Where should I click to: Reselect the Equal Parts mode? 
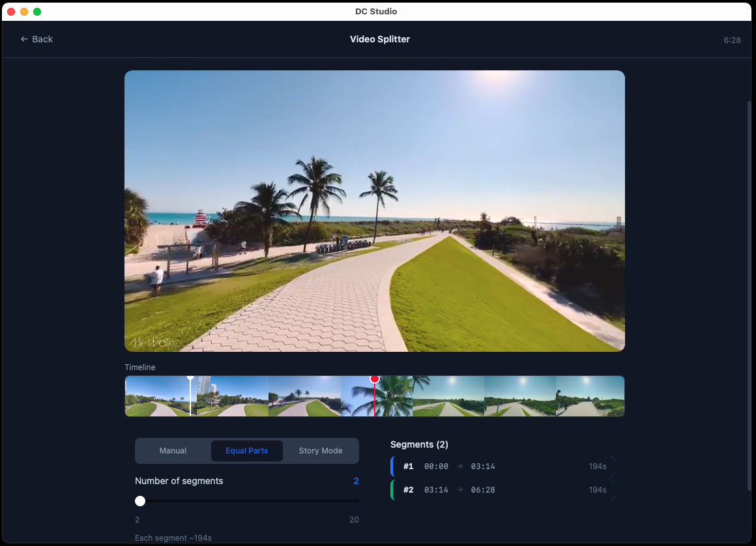pyautogui.click(x=246, y=450)
